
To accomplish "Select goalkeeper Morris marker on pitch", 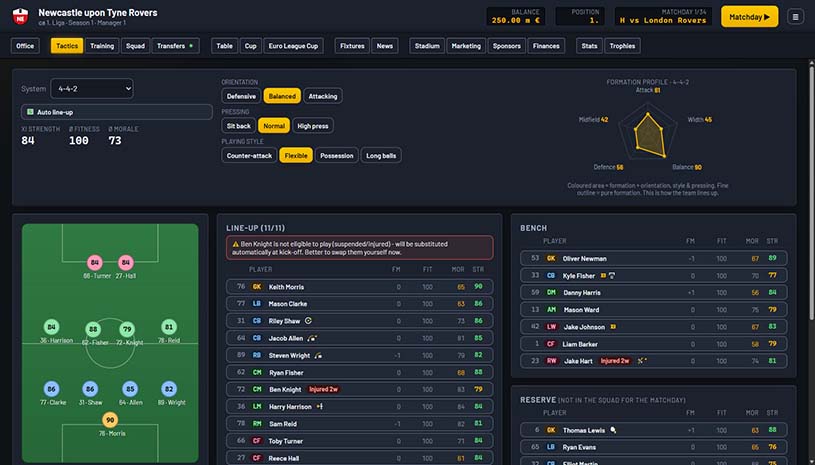I will pos(110,420).
